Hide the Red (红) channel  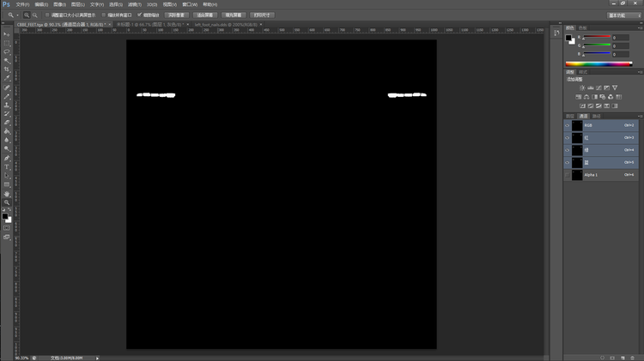pos(568,138)
